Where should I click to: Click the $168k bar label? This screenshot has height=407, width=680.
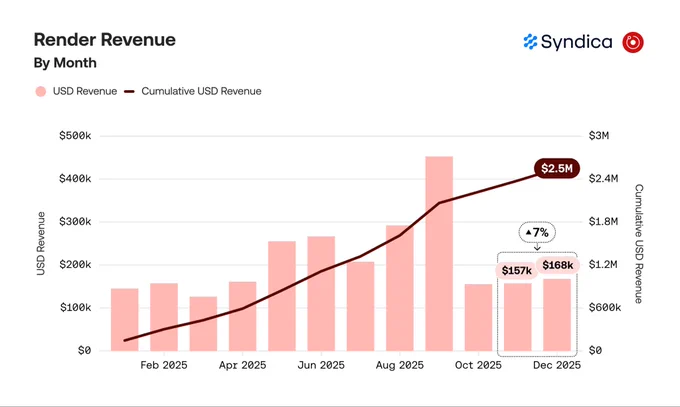click(x=558, y=265)
